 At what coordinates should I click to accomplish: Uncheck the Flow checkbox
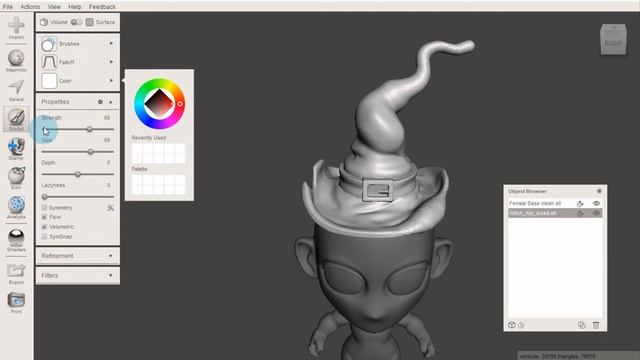tap(44, 217)
